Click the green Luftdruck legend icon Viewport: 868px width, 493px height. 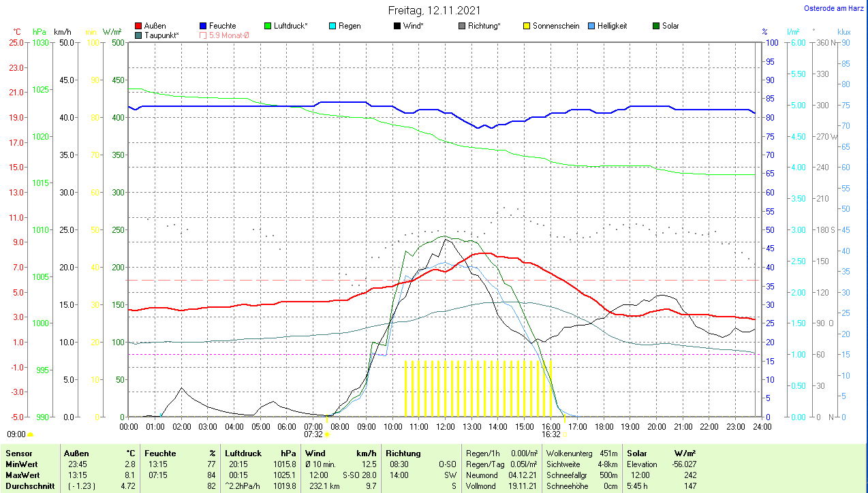pyautogui.click(x=268, y=26)
